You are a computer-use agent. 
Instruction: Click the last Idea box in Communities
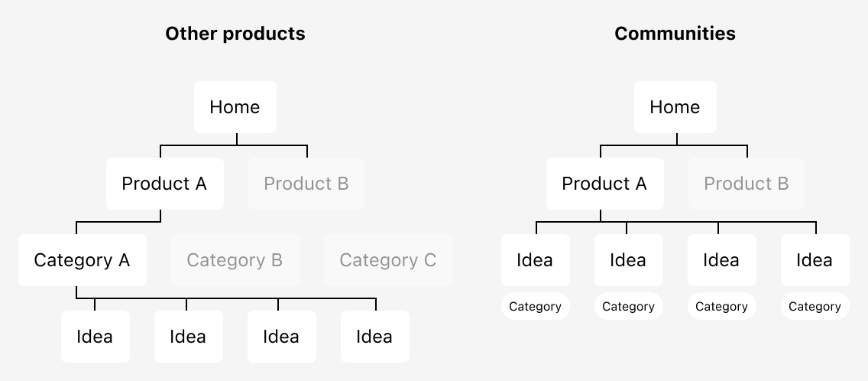(x=815, y=260)
